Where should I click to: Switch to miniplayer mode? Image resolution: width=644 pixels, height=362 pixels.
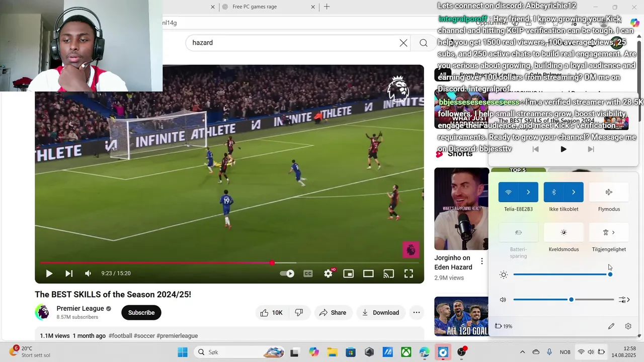click(x=348, y=274)
